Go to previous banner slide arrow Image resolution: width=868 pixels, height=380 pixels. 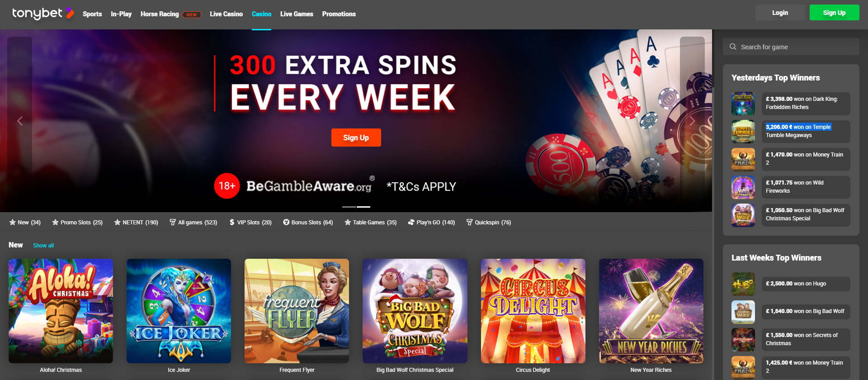[x=20, y=121]
